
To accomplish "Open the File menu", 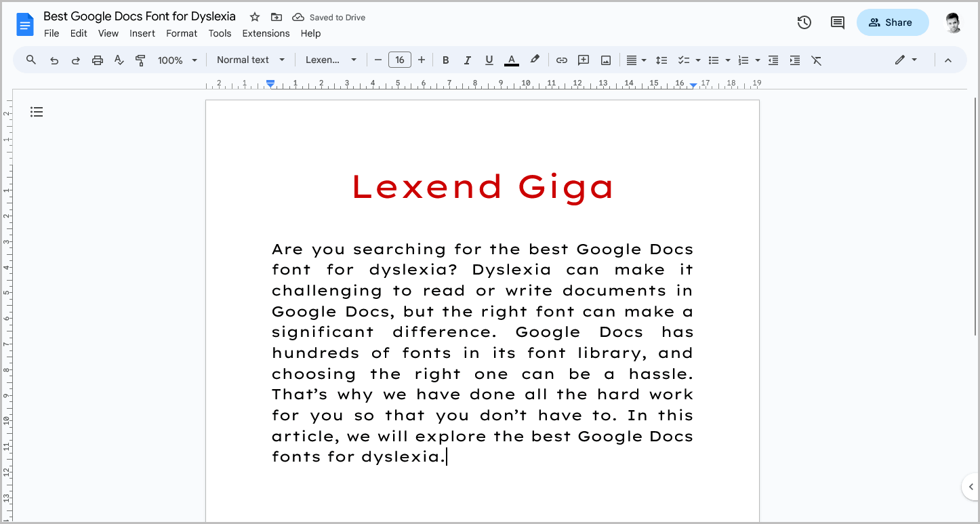I will [52, 33].
